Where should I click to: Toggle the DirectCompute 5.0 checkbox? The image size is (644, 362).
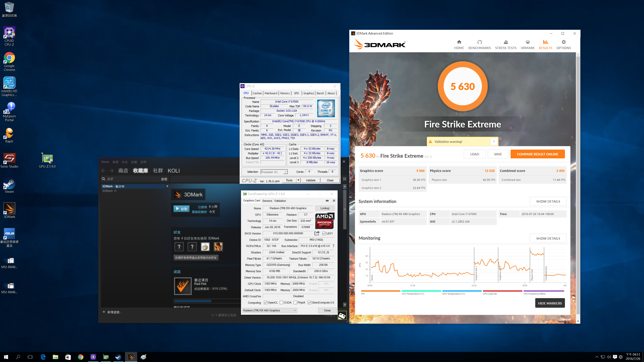(x=309, y=303)
